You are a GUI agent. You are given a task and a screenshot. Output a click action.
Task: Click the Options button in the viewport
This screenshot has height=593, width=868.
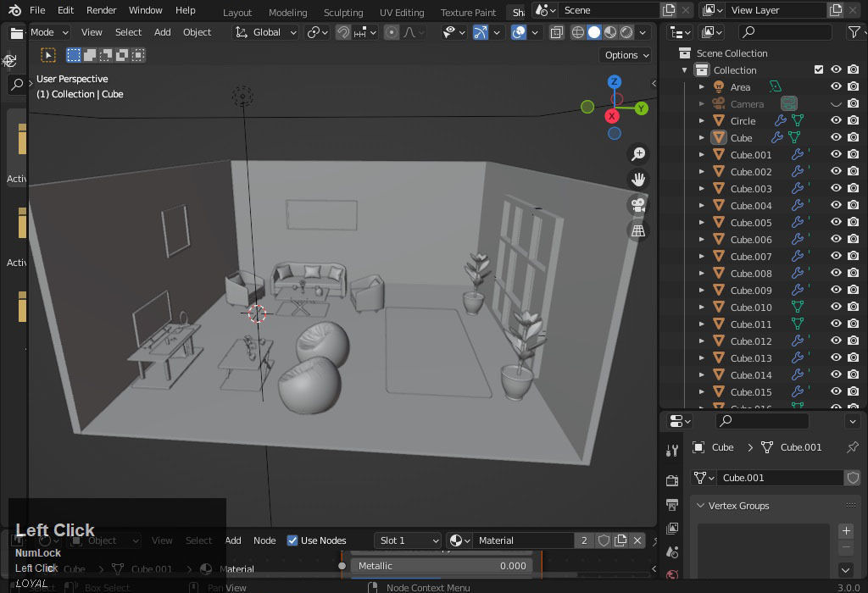625,54
